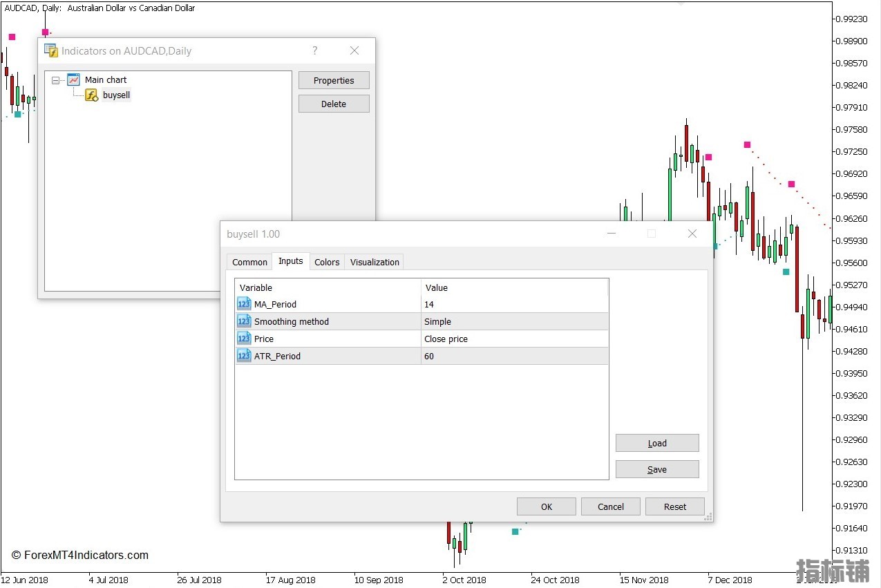Click the 0.95930 price axis label
This screenshot has width=881, height=588.
[x=851, y=240]
